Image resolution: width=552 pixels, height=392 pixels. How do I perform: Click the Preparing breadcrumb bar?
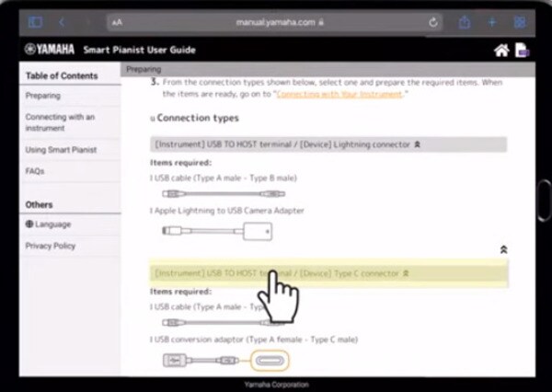[328, 69]
